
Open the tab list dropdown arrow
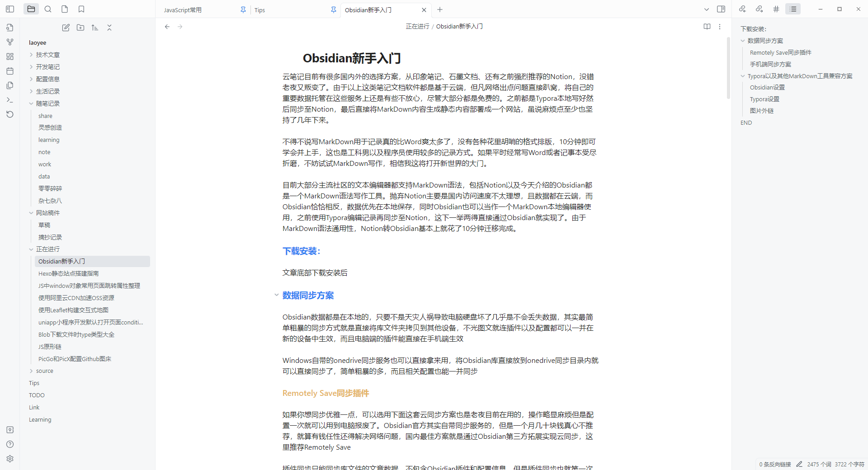pos(707,9)
